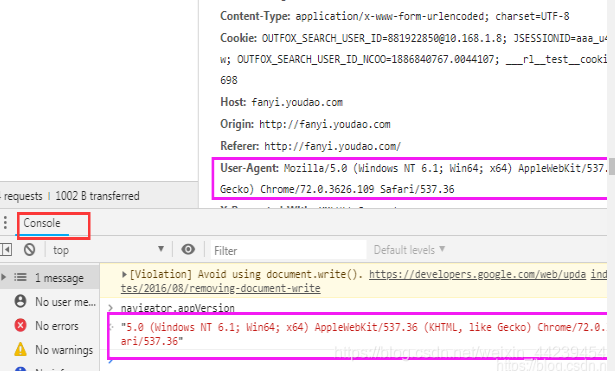615x371 pixels.
Task: Open the developers.google.com document-write link
Action: click(477, 274)
